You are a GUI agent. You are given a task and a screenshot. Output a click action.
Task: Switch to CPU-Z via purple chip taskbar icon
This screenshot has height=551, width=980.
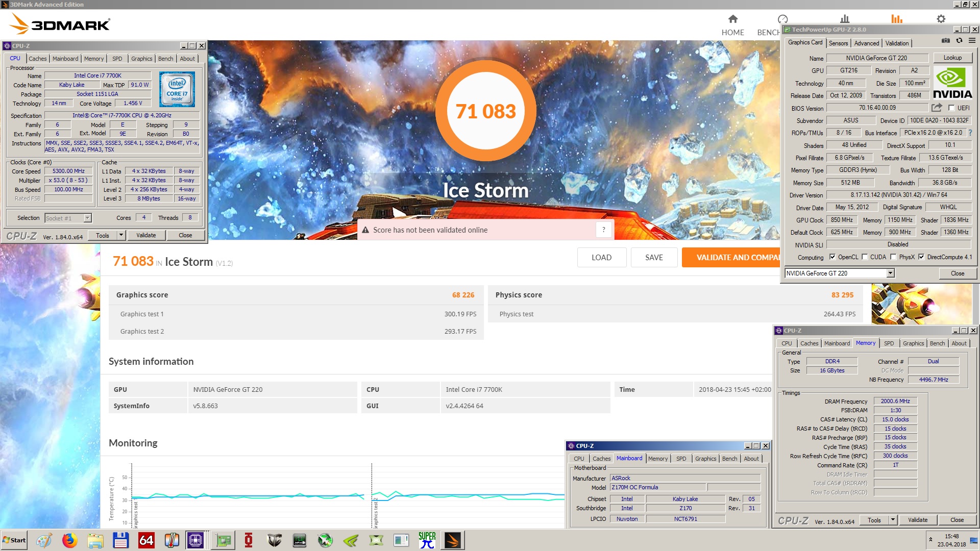195,540
